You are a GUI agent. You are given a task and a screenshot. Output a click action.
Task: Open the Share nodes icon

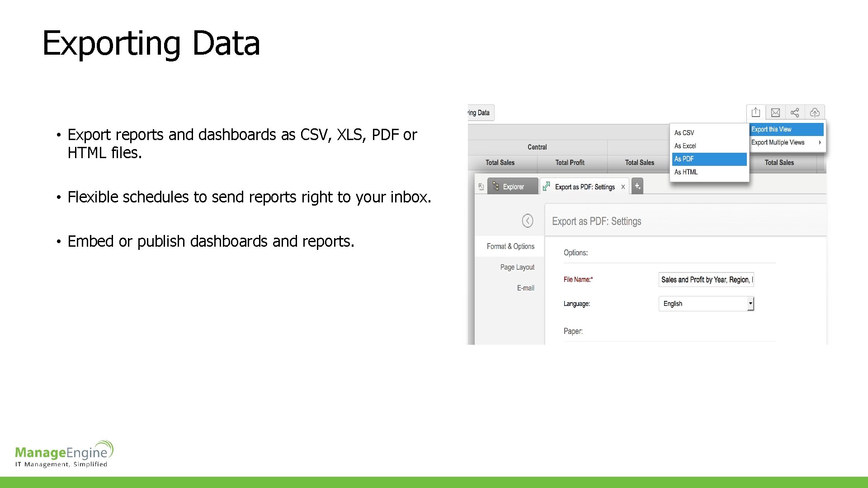pos(795,113)
